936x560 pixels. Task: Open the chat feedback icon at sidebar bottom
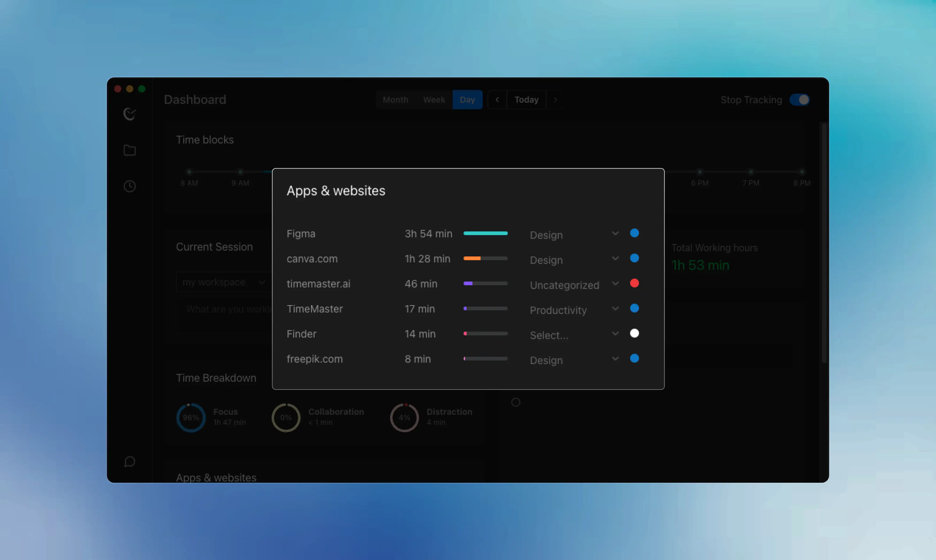(x=129, y=462)
